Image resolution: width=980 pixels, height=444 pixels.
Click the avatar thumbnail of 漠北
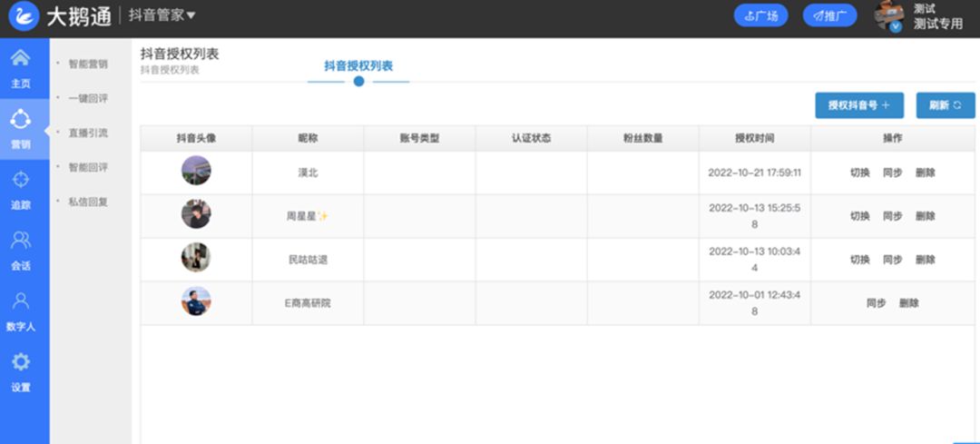[196, 171]
